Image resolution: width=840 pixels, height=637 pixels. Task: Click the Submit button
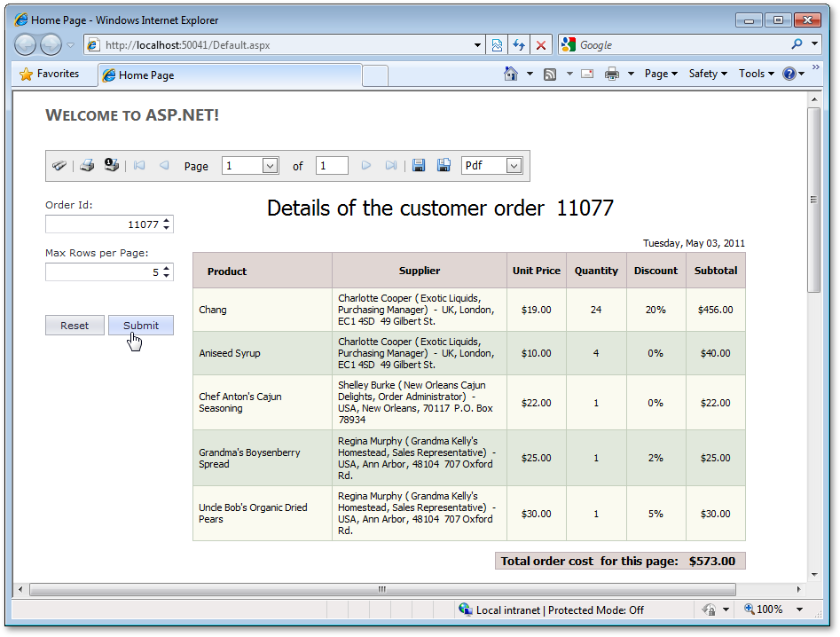coord(140,326)
